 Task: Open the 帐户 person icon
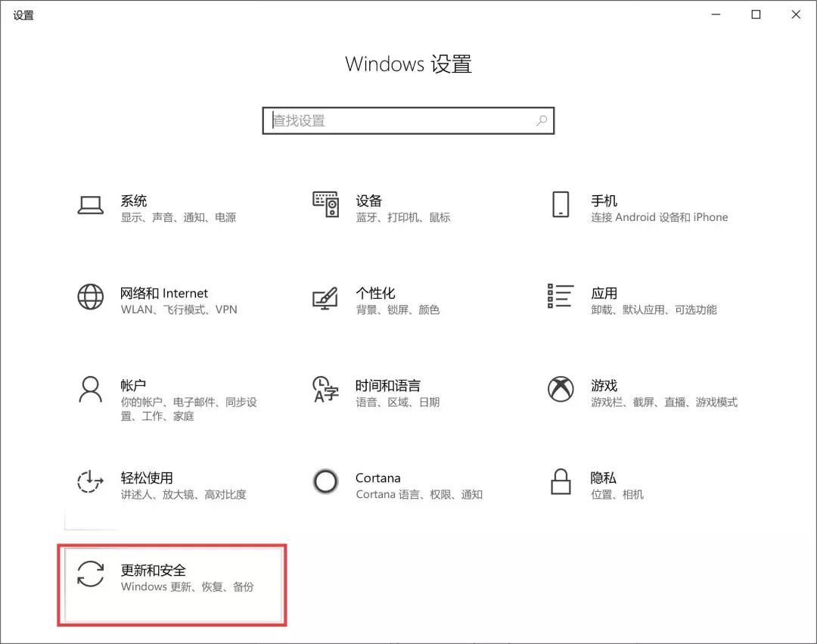click(91, 390)
